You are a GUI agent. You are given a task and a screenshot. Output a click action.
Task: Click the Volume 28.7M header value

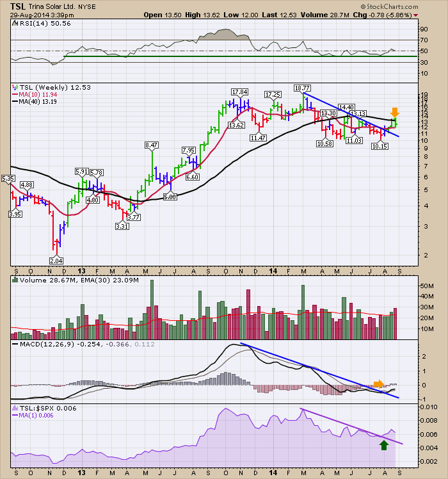coord(325,15)
